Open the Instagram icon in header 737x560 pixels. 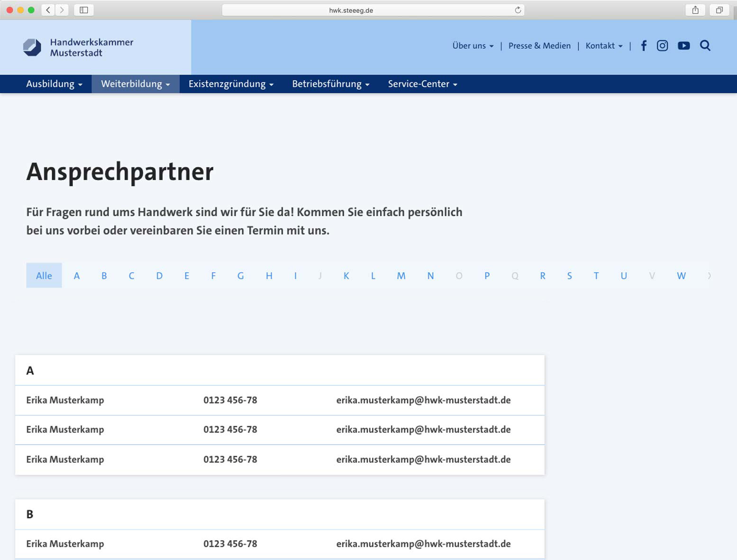pos(662,46)
